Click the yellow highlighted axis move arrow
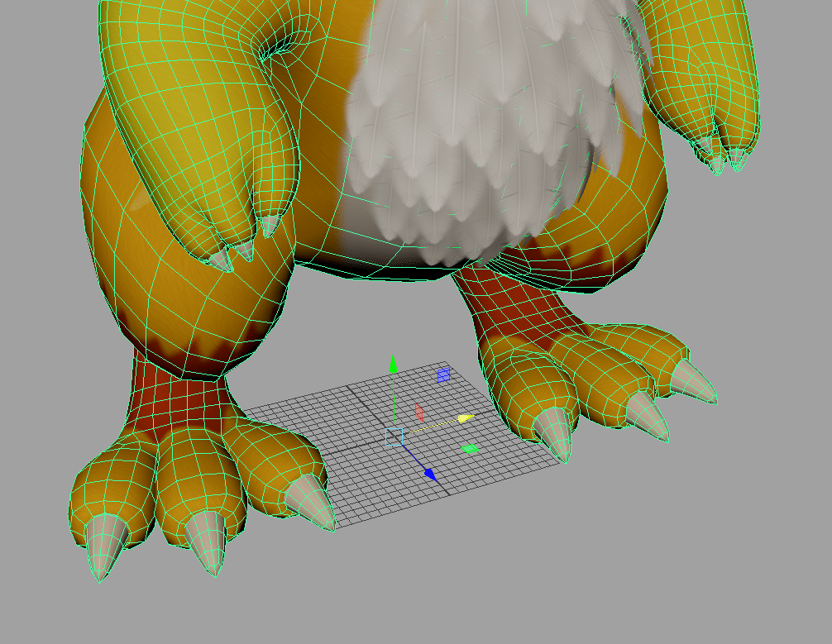 pyautogui.click(x=466, y=418)
